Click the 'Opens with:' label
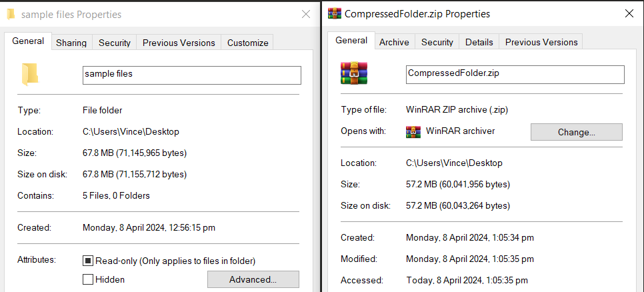Screen dimensions: 644x292 coord(363,131)
